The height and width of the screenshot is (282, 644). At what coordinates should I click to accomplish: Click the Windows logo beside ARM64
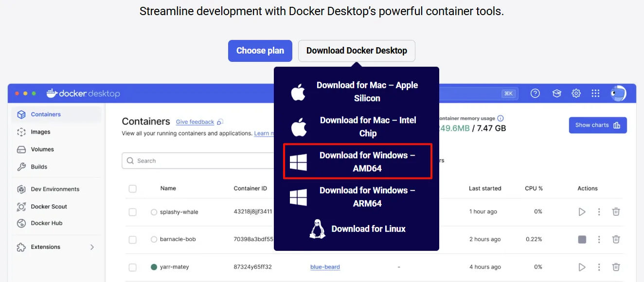(298, 197)
